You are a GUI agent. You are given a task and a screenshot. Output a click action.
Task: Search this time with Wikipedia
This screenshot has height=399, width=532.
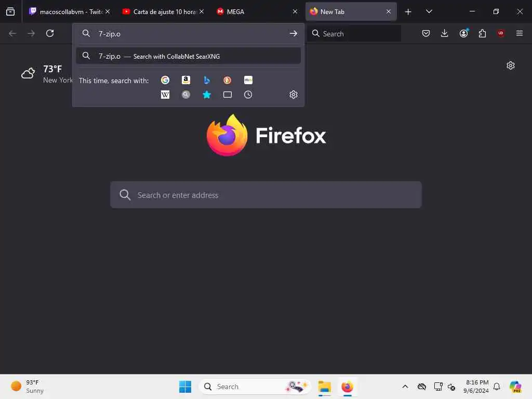point(165,95)
